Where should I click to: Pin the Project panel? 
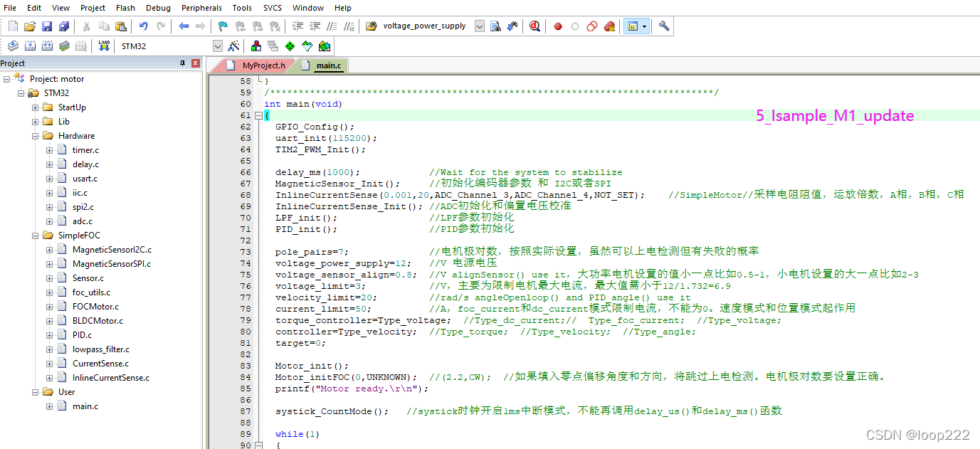click(x=183, y=63)
